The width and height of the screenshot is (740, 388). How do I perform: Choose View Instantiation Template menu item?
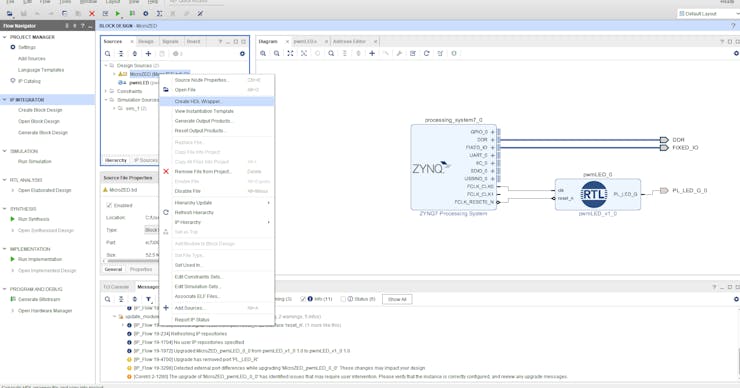pos(217,111)
